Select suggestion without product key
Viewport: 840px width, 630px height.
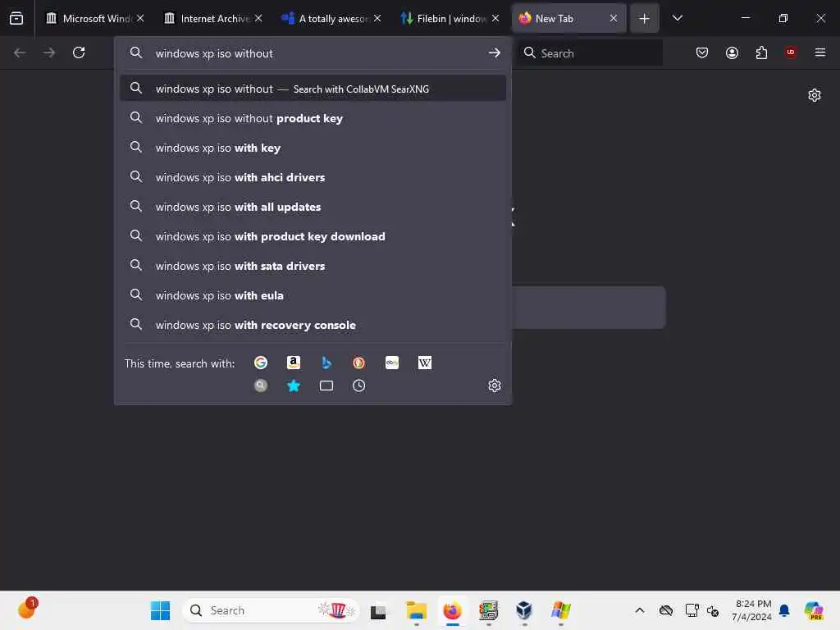[x=313, y=118]
